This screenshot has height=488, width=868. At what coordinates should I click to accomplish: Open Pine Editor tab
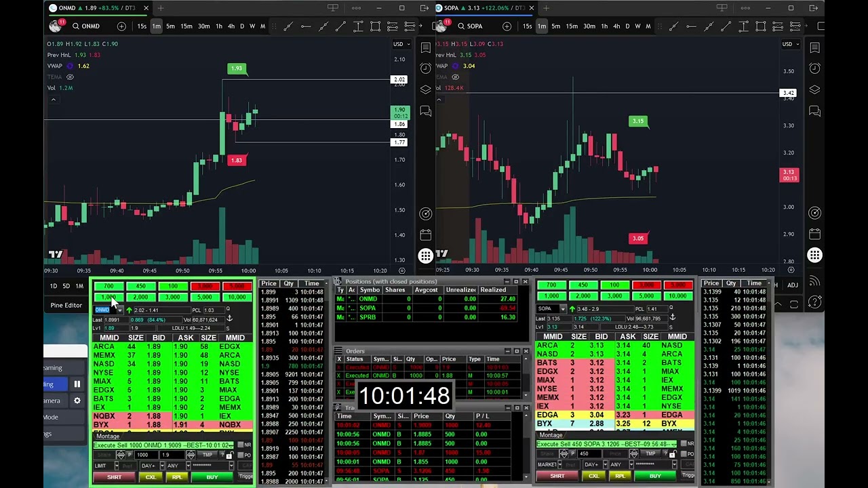(66, 306)
